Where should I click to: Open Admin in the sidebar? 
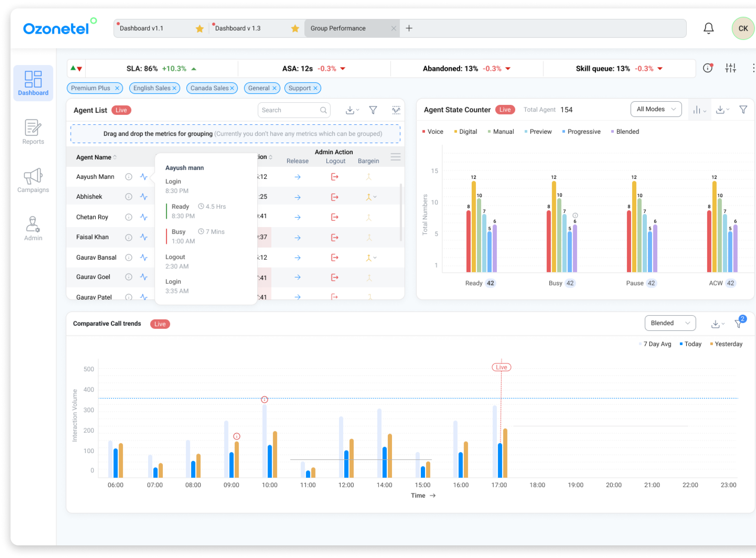[x=33, y=228]
